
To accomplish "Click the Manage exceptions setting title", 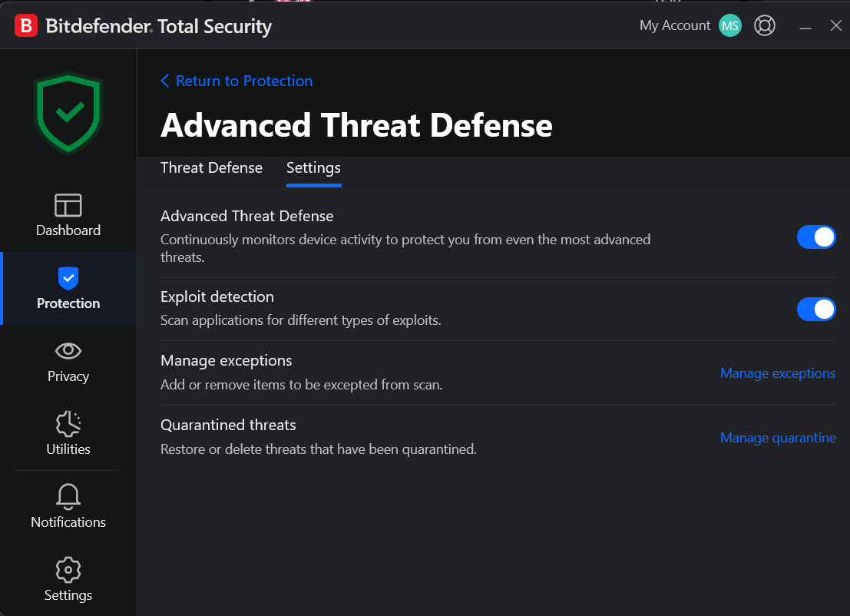I will 226,360.
